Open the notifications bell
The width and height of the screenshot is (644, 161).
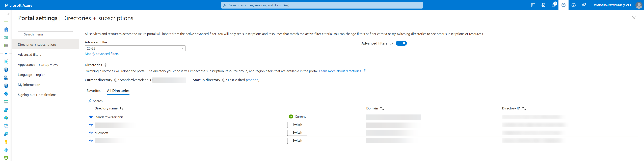click(x=553, y=5)
